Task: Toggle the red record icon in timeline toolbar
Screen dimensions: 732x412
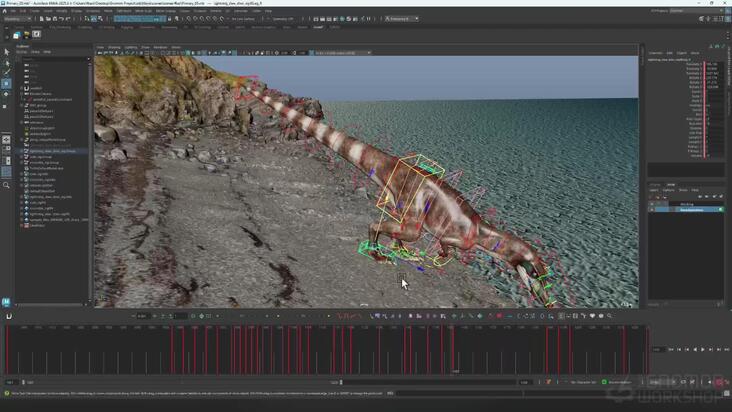Action: coord(499,316)
